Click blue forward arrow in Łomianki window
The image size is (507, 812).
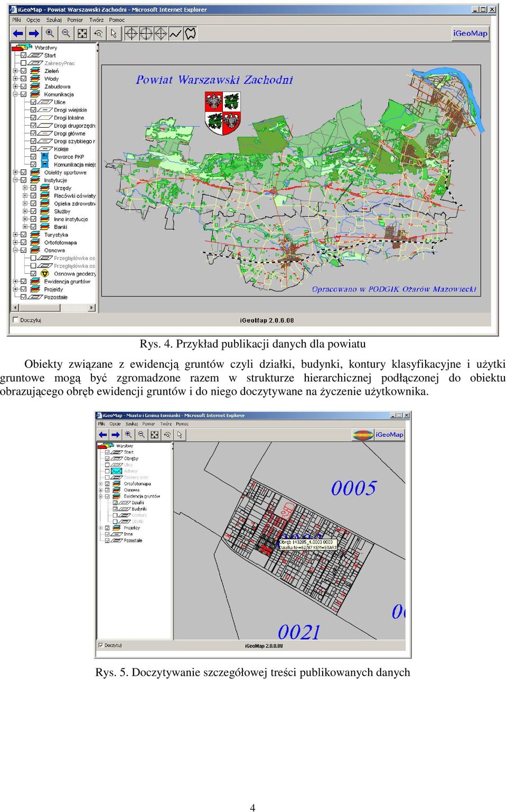[116, 435]
